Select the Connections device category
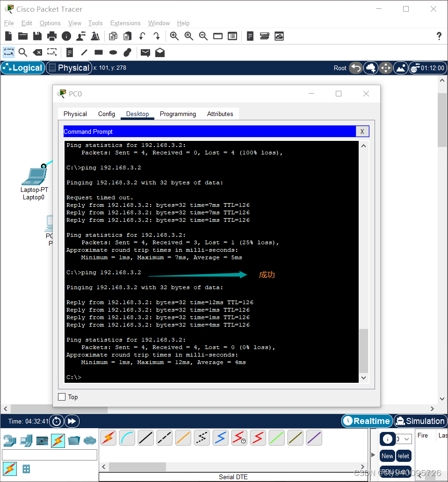 58,440
